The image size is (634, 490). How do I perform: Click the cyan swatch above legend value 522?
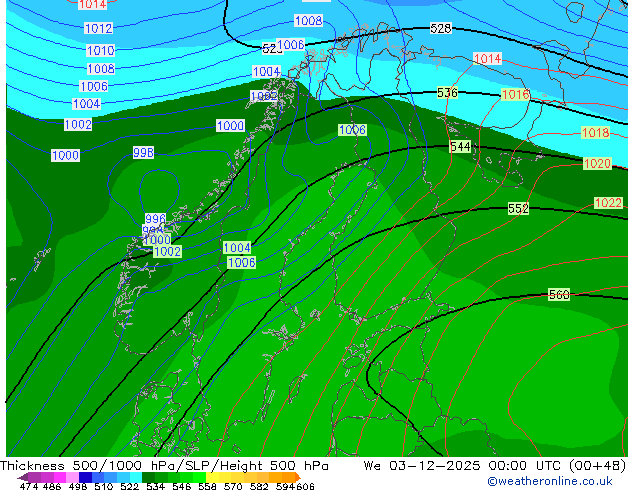[136, 477]
